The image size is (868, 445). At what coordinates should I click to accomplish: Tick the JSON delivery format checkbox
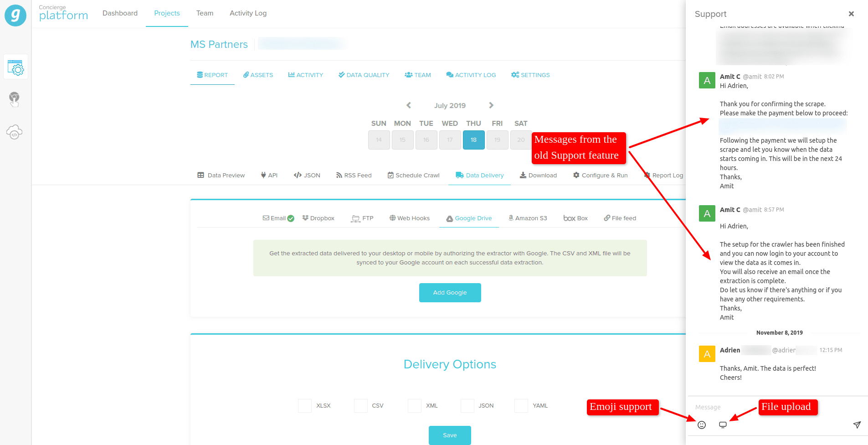tap(467, 406)
